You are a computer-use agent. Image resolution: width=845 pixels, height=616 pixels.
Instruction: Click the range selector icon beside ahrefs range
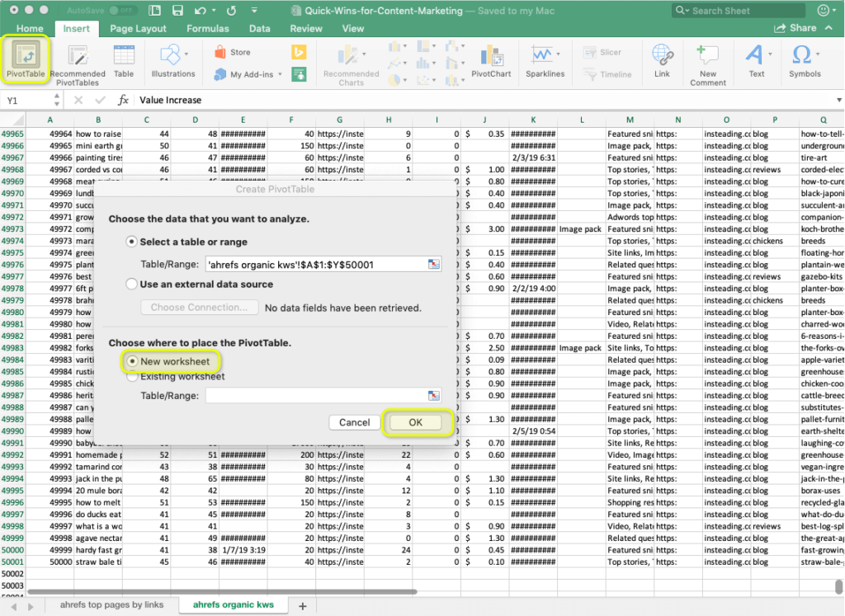pyautogui.click(x=434, y=265)
